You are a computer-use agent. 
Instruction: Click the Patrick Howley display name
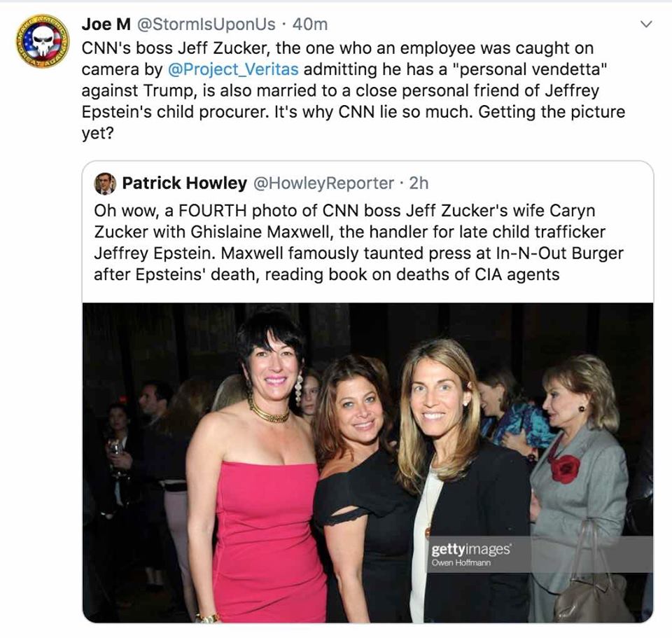point(184,183)
